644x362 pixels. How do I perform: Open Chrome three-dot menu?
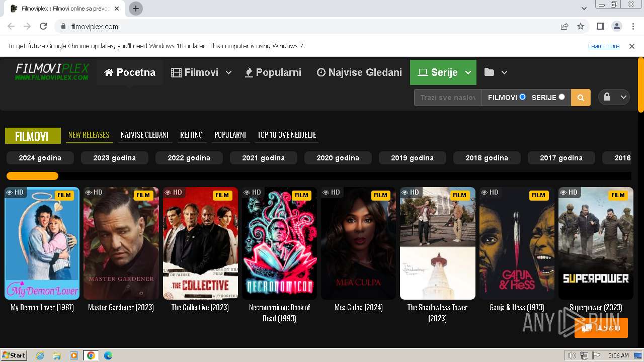632,27
